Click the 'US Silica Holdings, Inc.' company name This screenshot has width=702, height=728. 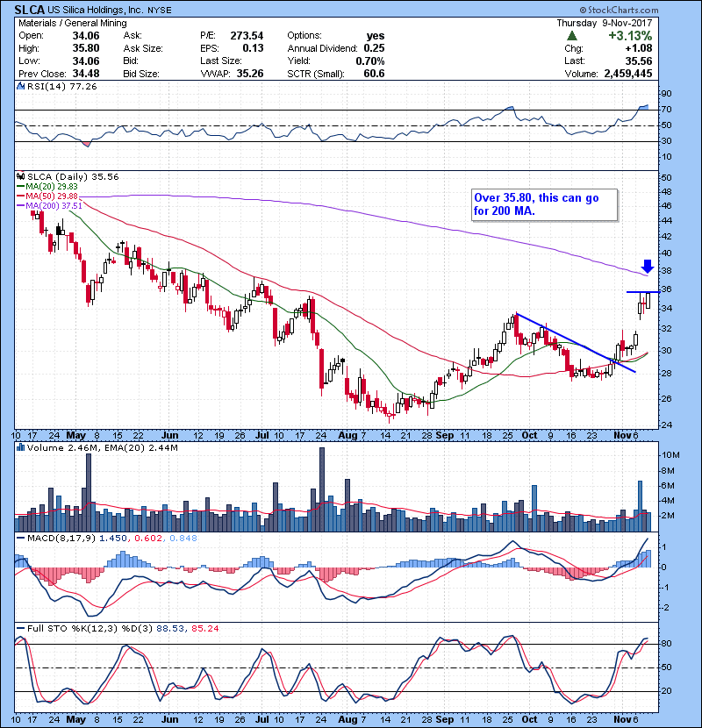(96, 11)
